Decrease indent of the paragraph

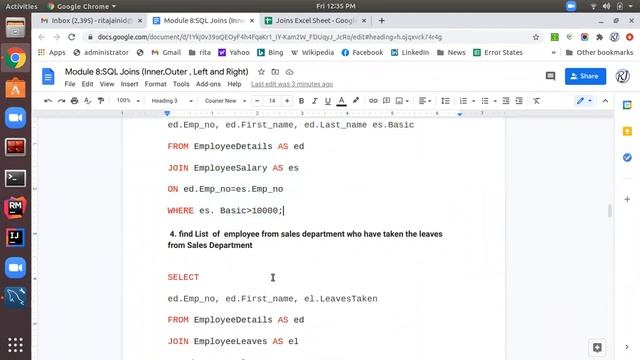(506, 101)
